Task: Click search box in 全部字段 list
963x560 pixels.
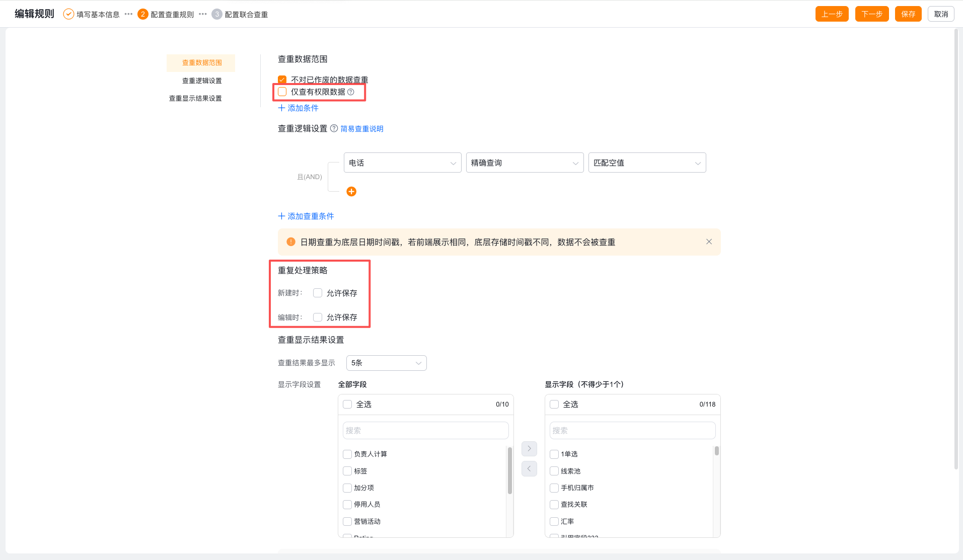Action: click(x=426, y=431)
